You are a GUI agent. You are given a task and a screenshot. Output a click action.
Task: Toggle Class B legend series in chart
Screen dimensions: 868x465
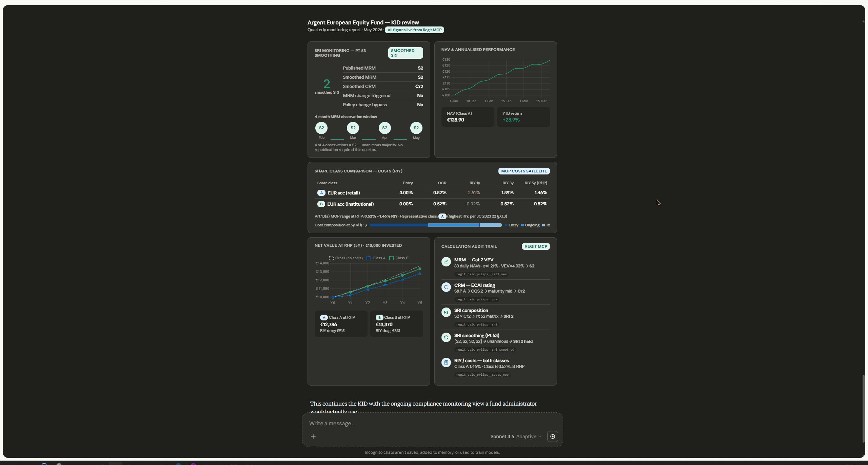tap(399, 258)
